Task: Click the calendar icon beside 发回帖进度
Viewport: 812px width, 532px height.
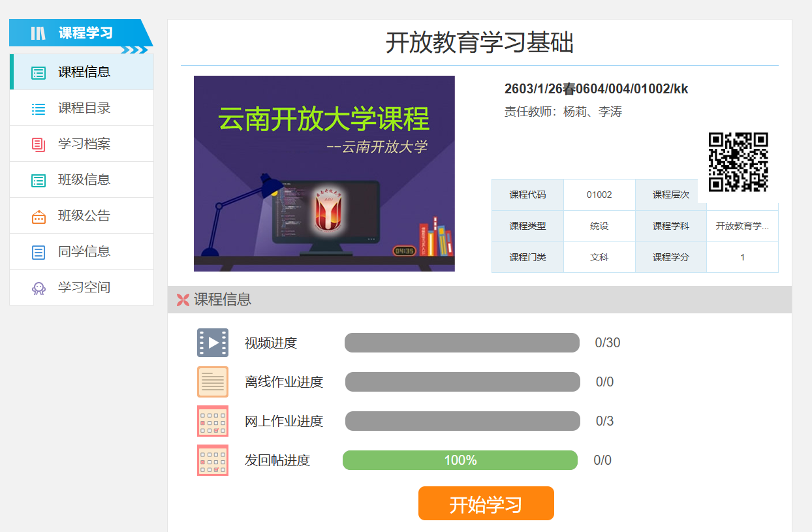Action: [x=213, y=460]
